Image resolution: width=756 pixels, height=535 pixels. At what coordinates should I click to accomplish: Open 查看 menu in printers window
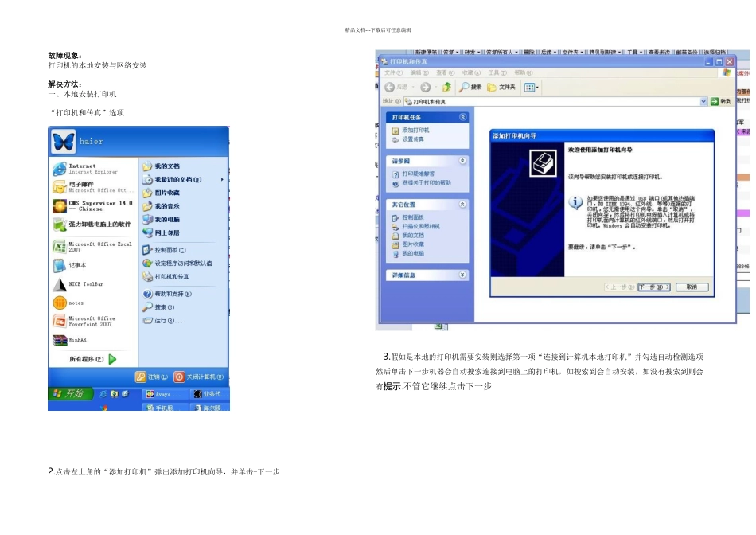(445, 72)
